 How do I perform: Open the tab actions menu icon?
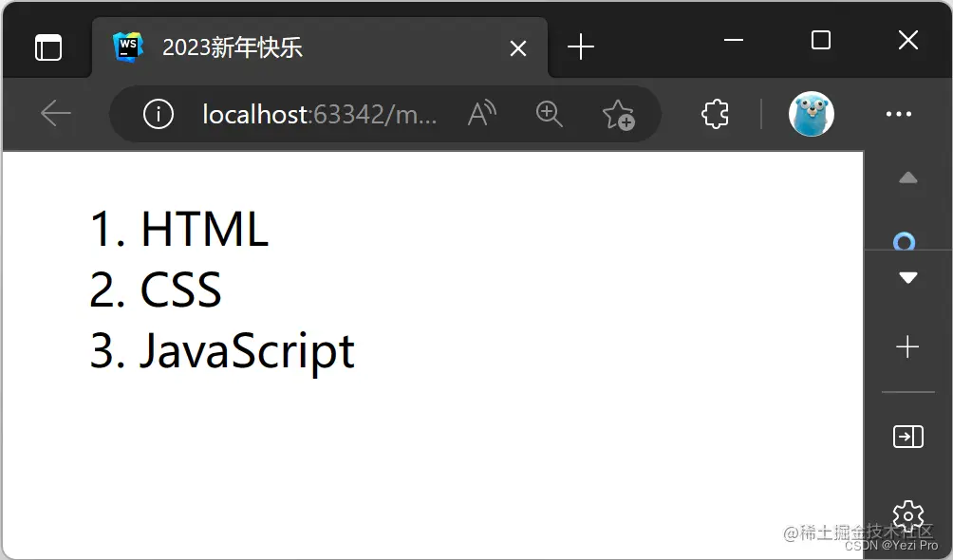48,47
